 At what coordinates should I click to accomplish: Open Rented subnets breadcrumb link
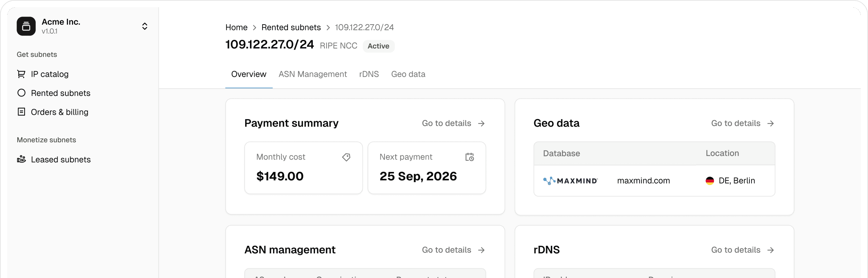coord(291,28)
